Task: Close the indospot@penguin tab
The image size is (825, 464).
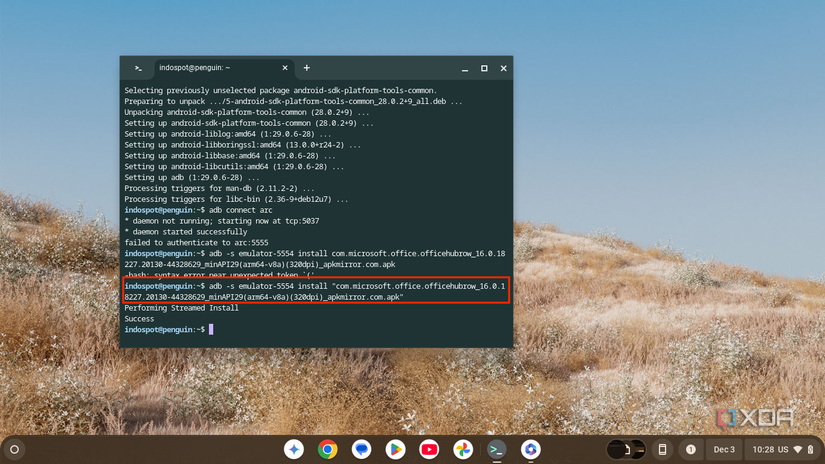Action: coord(285,68)
